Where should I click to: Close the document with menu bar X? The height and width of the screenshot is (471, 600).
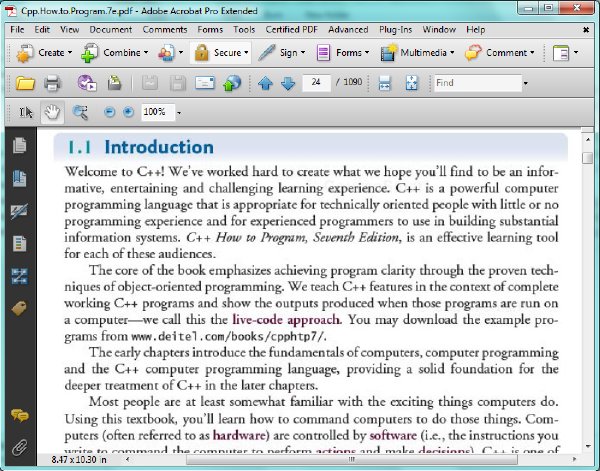(586, 30)
